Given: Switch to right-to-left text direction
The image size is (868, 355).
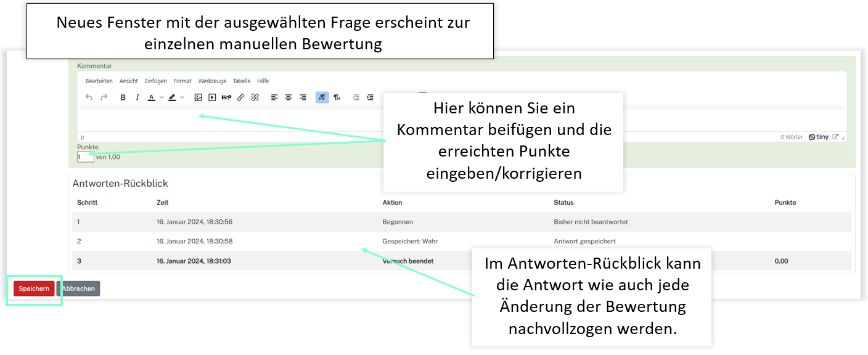Looking at the screenshot, I should coord(337,97).
